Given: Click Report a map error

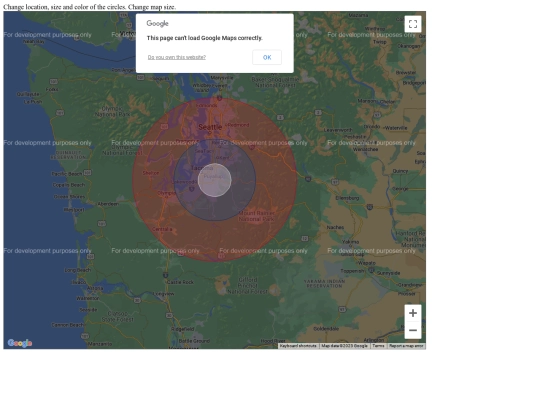Looking at the screenshot, I should click(x=406, y=346).
